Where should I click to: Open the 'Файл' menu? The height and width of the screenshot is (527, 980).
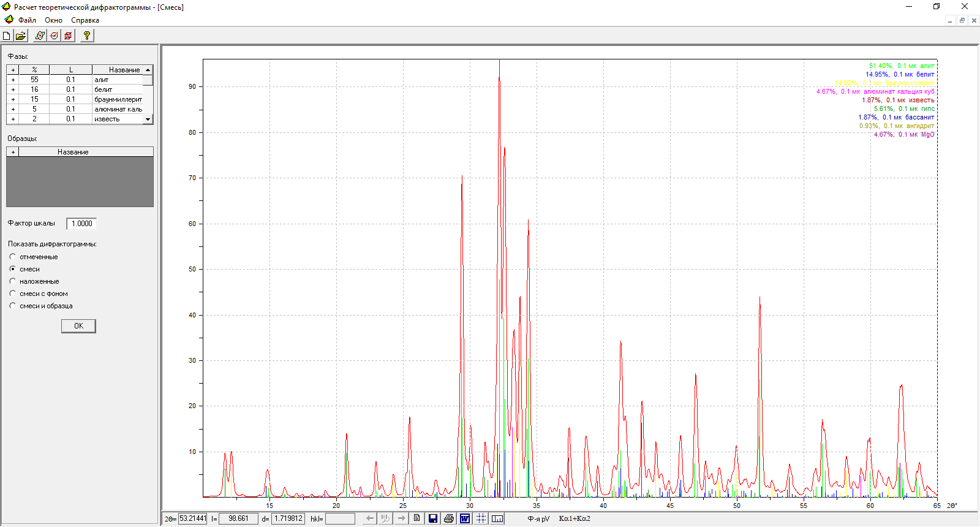[x=27, y=20]
